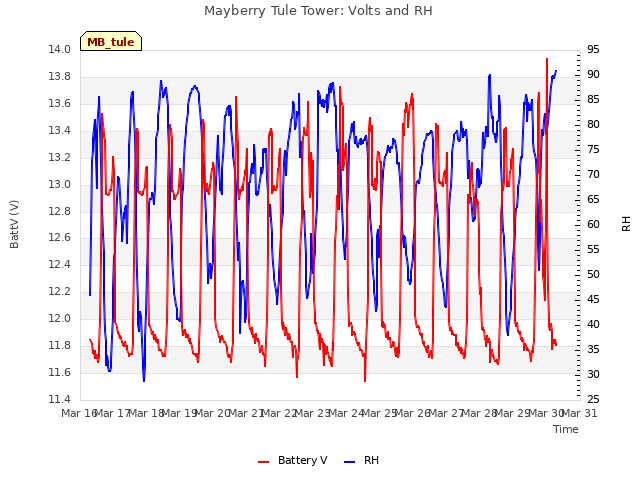Click the 12.6 left axis value

[x=59, y=238]
